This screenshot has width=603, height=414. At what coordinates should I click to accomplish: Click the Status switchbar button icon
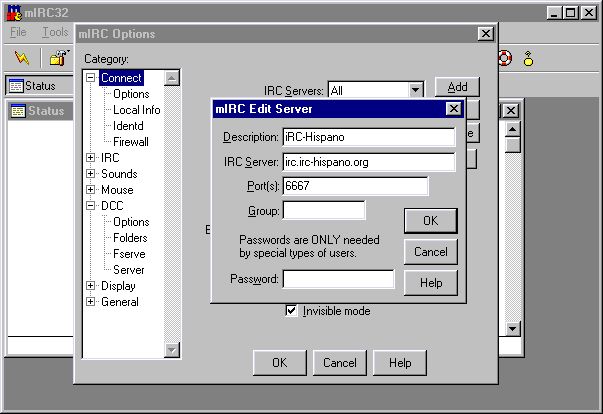coord(16,86)
